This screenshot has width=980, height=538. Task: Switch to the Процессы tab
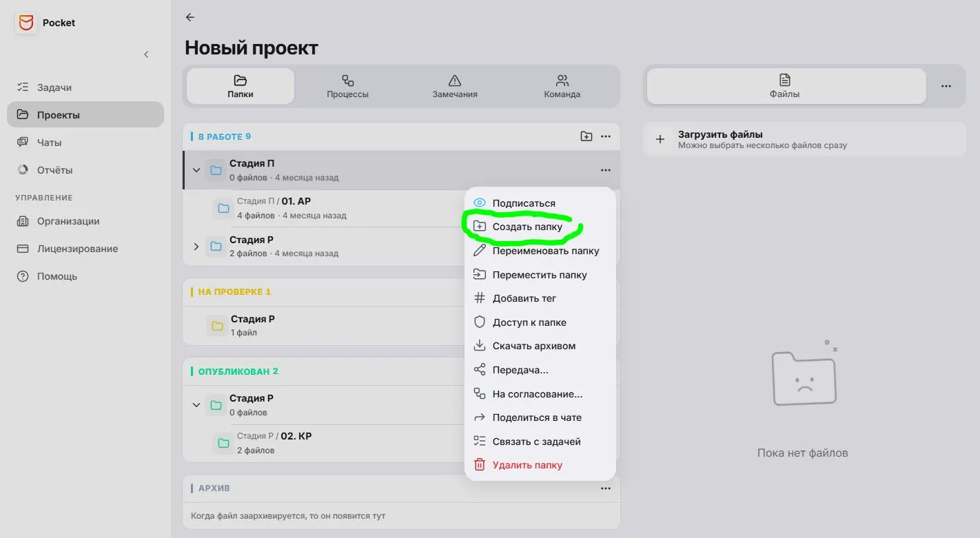(x=347, y=87)
